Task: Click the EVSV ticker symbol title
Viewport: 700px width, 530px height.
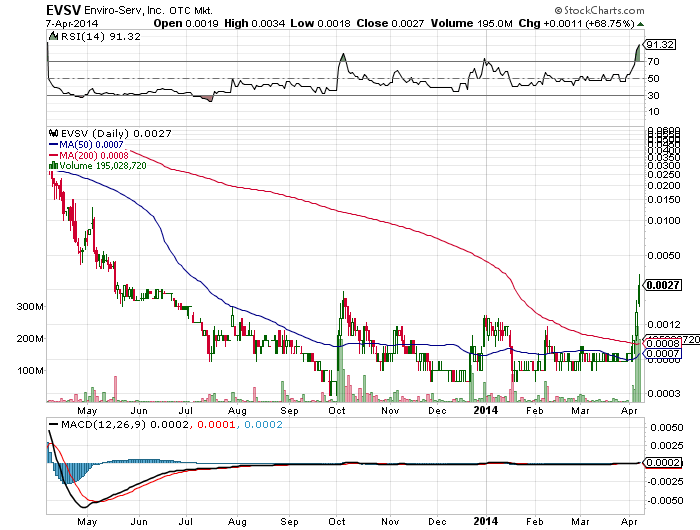Action: point(64,9)
